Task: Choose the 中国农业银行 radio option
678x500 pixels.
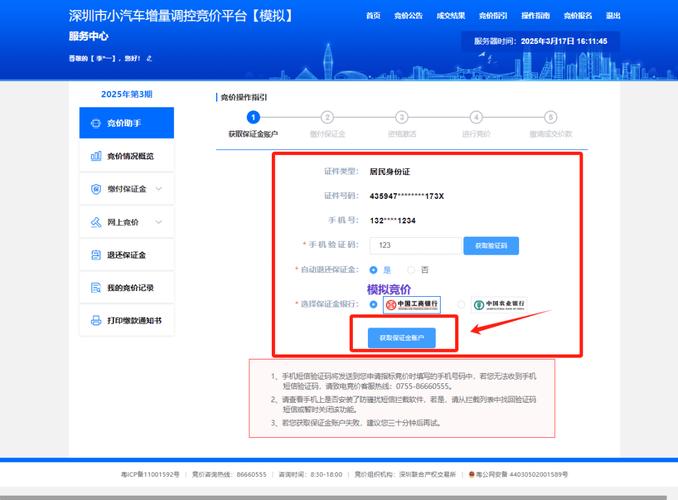Action: pos(461,304)
